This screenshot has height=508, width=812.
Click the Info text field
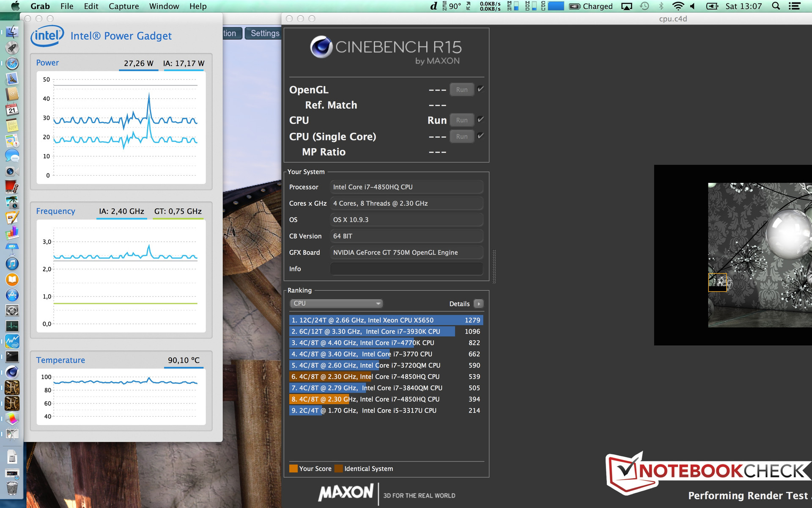click(406, 269)
